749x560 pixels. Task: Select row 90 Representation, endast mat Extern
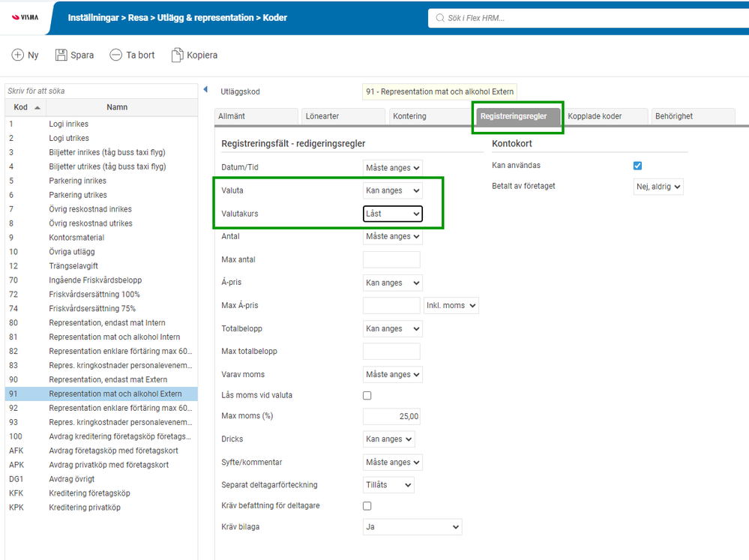(x=101, y=379)
